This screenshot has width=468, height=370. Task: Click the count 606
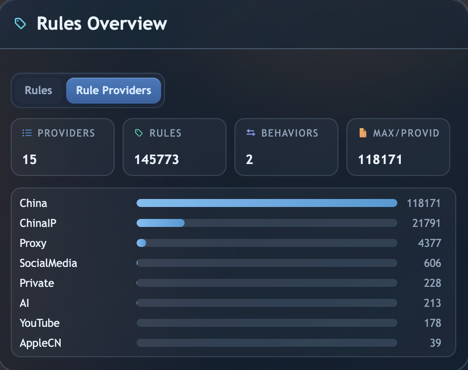click(x=432, y=263)
